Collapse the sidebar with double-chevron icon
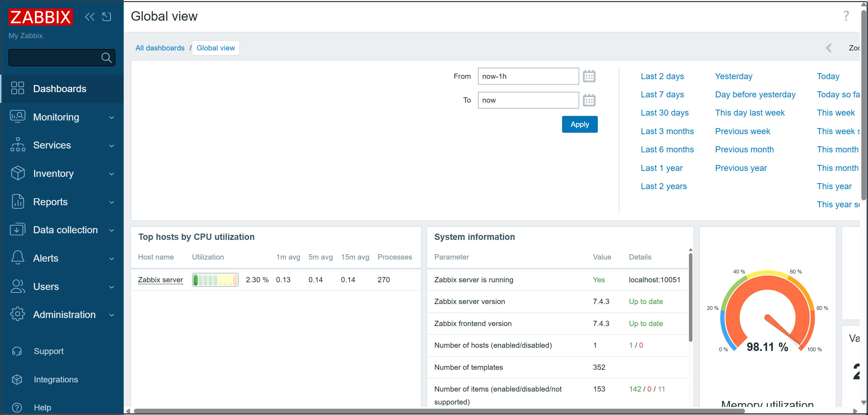The height and width of the screenshot is (415, 868). 90,17
